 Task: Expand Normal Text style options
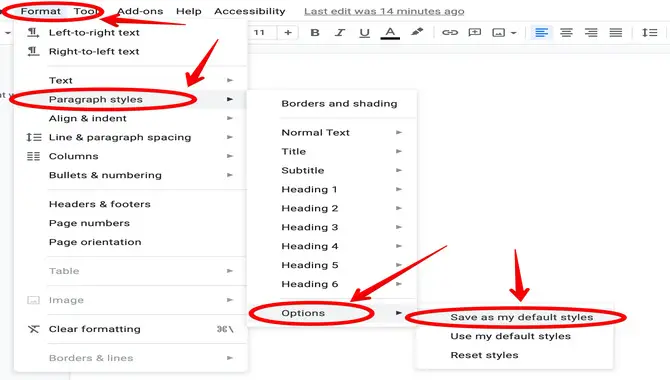tap(332, 133)
